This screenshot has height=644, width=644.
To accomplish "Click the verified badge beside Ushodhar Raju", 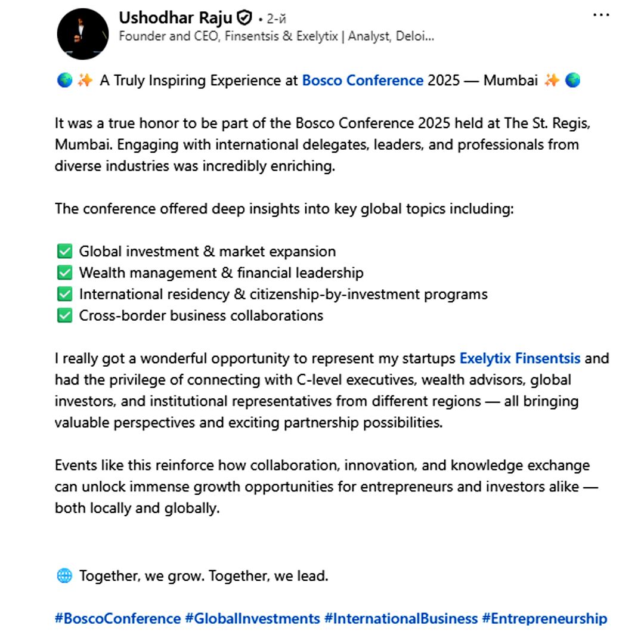I will pos(244,18).
